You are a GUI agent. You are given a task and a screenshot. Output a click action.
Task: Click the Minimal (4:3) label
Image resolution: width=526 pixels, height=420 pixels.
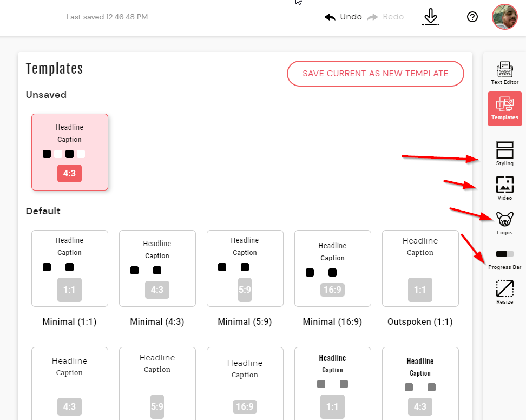point(157,321)
